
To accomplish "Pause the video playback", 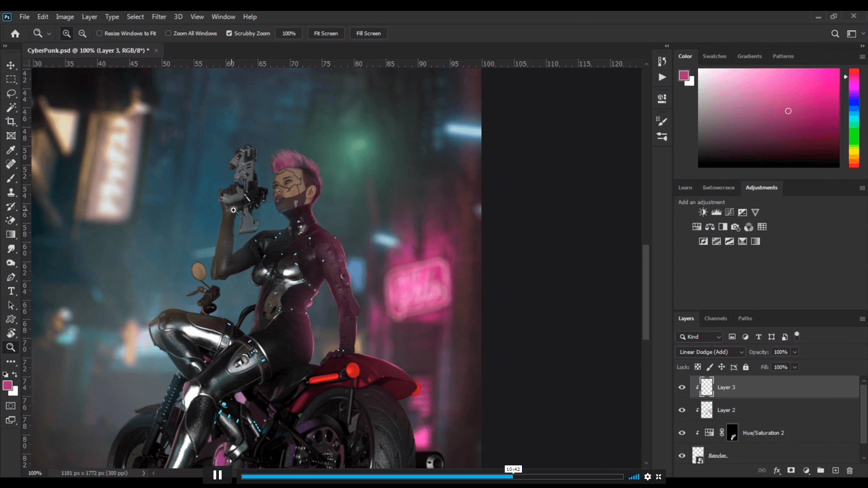I will click(218, 475).
